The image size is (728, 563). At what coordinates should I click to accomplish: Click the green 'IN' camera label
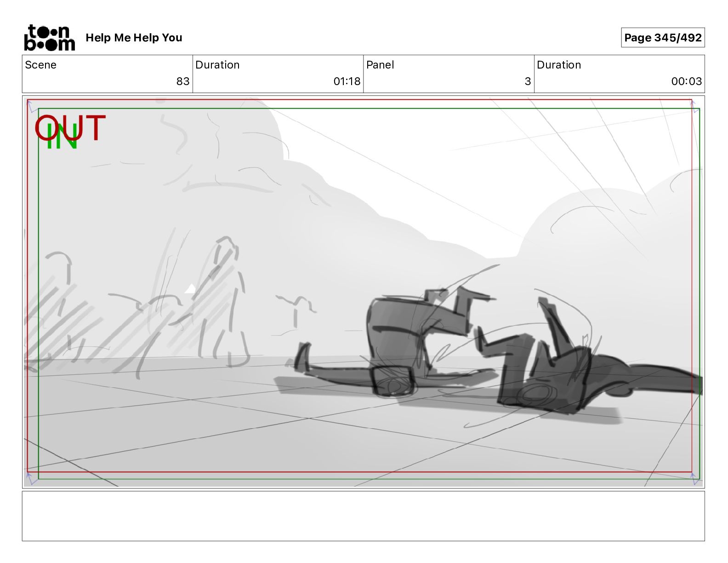pos(62,137)
